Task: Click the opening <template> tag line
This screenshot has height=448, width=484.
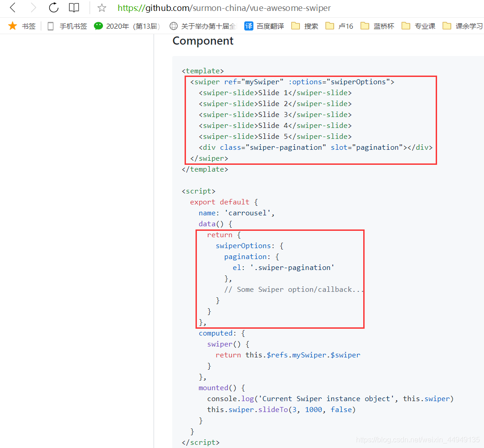Action: (x=203, y=71)
